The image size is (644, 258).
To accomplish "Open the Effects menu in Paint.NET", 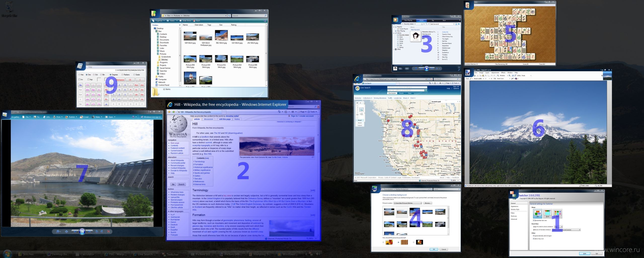I will [503, 73].
